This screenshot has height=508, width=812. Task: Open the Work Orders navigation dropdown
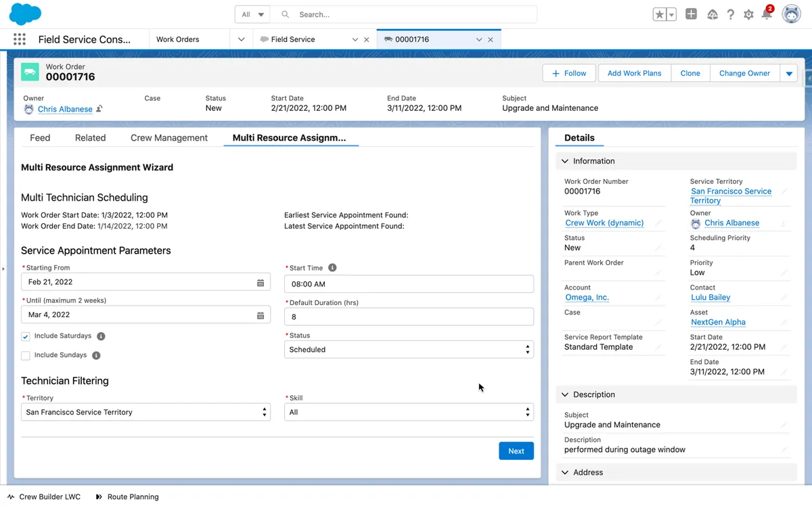241,39
